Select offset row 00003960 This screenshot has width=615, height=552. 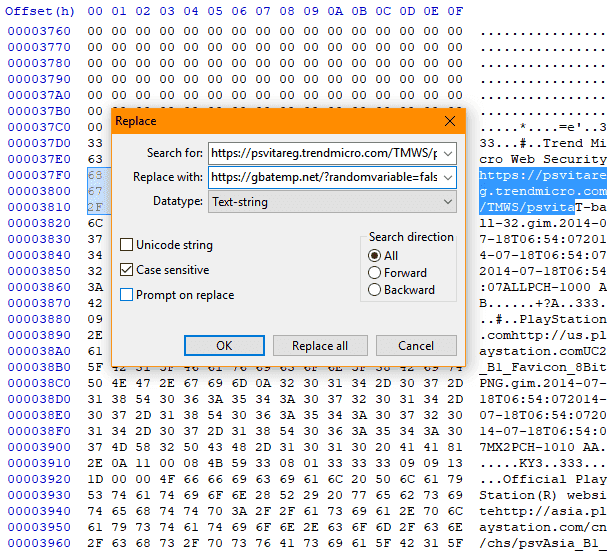coord(39,543)
